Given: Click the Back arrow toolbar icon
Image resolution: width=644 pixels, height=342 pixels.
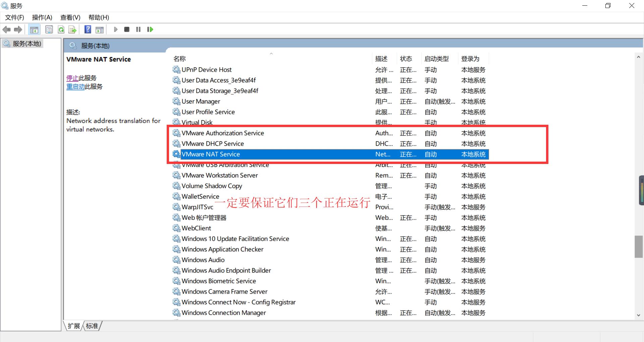Looking at the screenshot, I should pyautogui.click(x=6, y=30).
